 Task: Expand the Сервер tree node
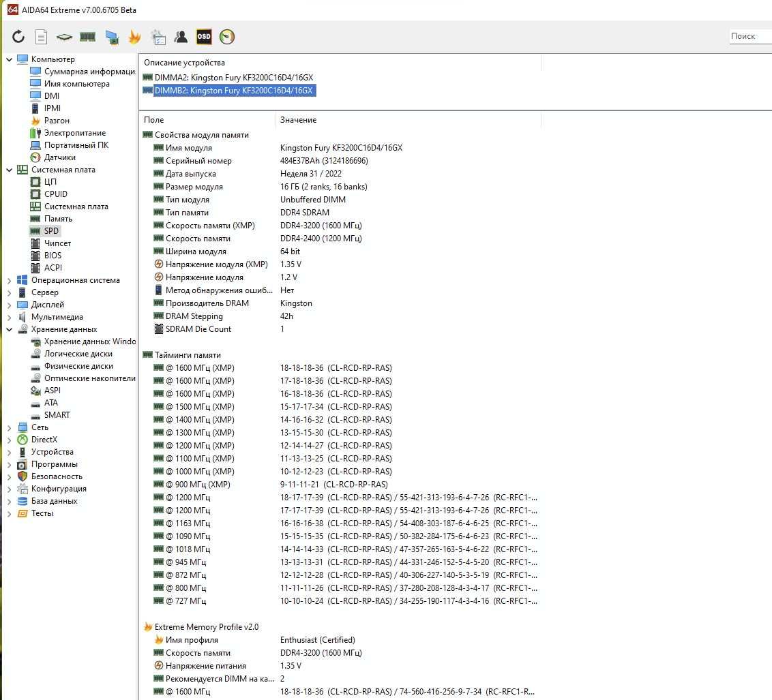(x=10, y=292)
